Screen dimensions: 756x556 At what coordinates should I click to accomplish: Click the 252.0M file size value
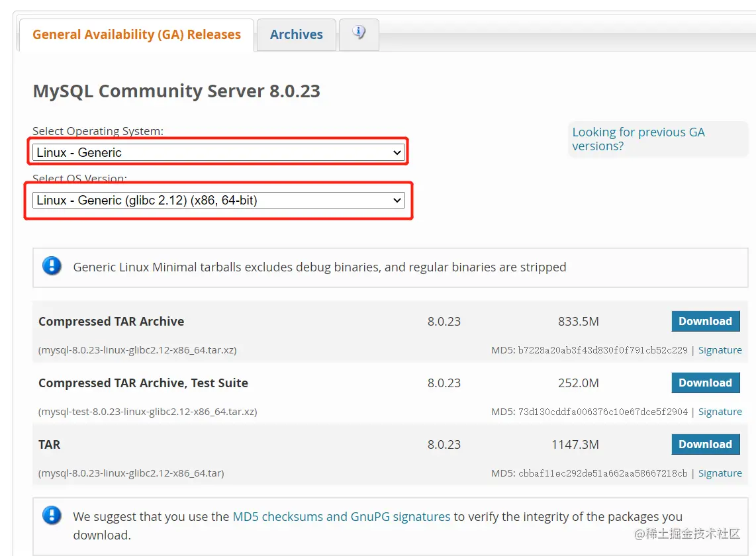coord(578,383)
